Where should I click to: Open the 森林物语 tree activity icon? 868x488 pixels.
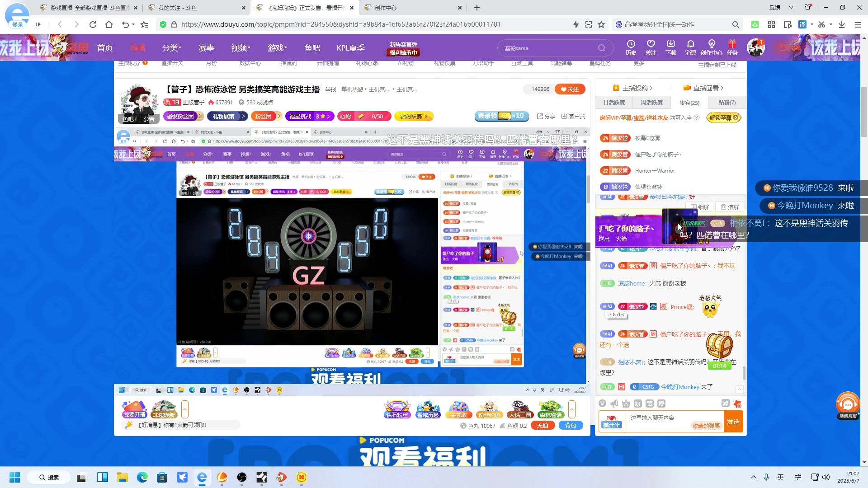pos(551,409)
